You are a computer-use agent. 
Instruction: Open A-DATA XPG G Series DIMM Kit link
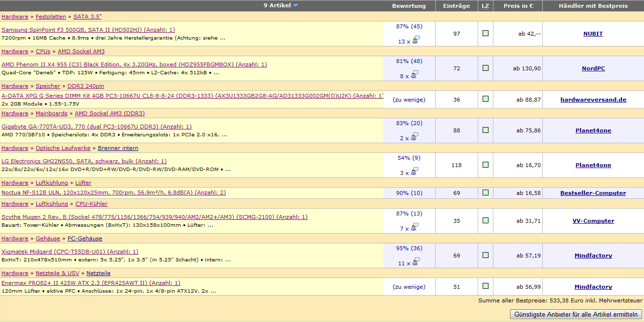(x=192, y=96)
